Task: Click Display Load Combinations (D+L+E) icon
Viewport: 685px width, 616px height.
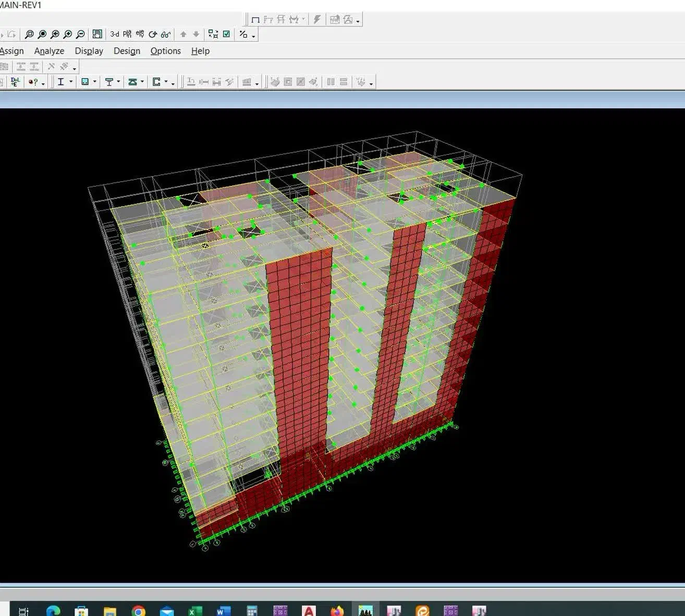Action: [15, 82]
